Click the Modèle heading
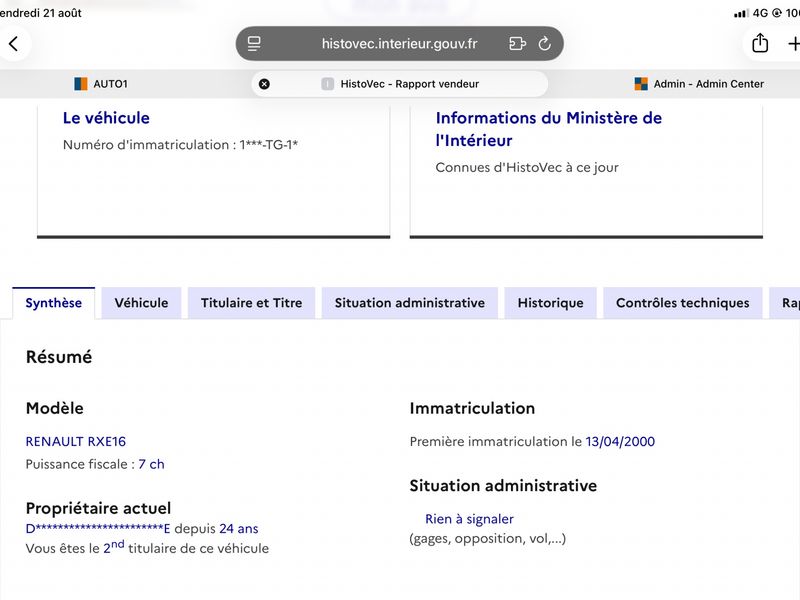 (55, 408)
